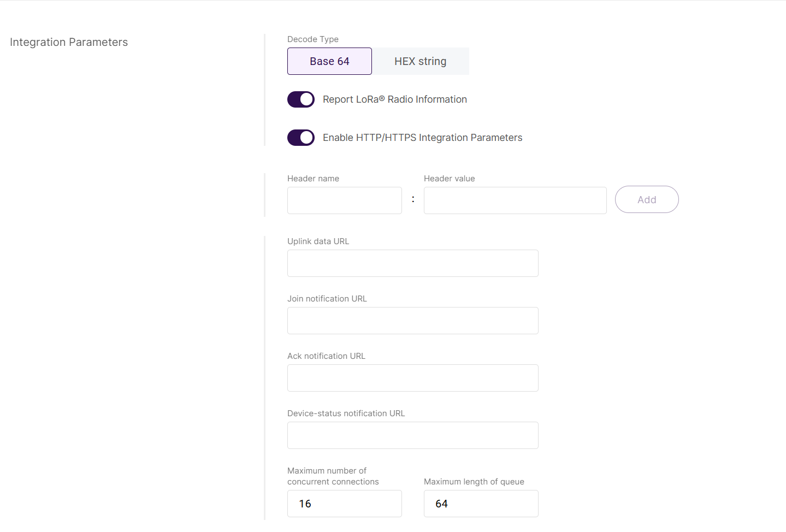The height and width of the screenshot is (532, 786).
Task: Click the Header name input field
Action: (x=344, y=200)
